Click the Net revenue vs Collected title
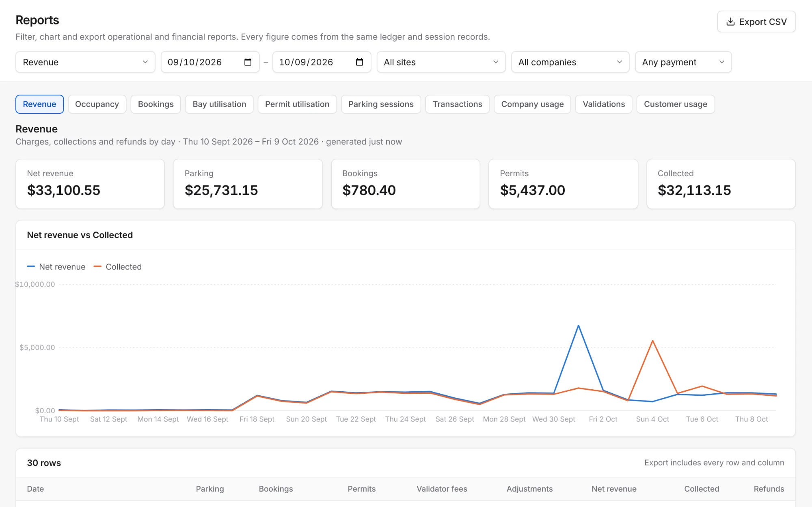 (80, 235)
